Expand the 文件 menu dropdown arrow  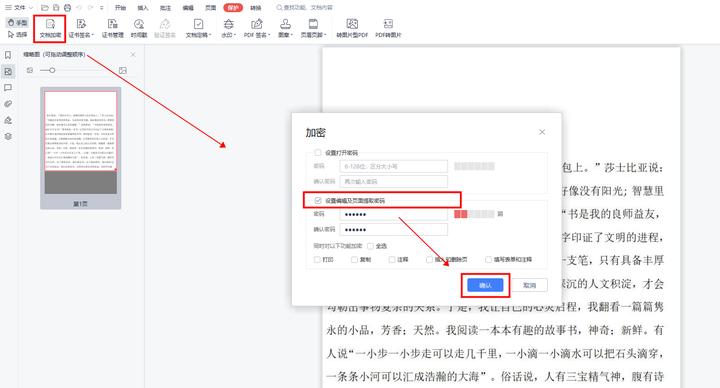(x=31, y=8)
